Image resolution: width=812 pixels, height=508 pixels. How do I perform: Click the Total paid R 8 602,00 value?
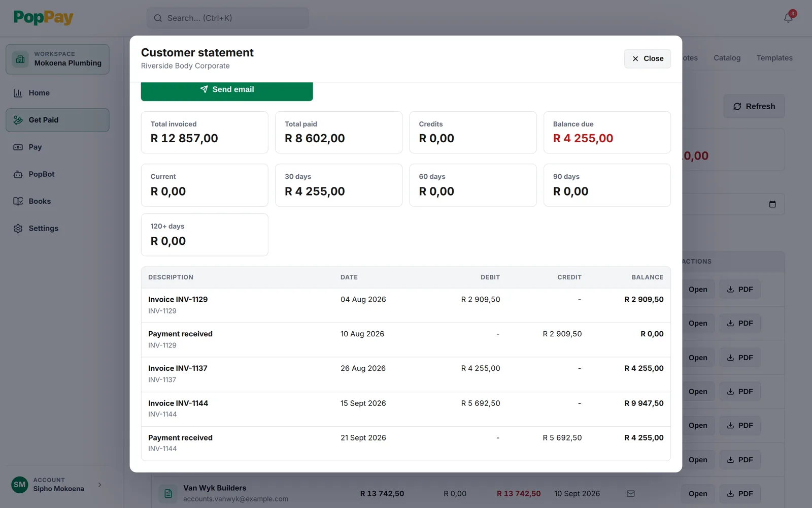click(315, 139)
